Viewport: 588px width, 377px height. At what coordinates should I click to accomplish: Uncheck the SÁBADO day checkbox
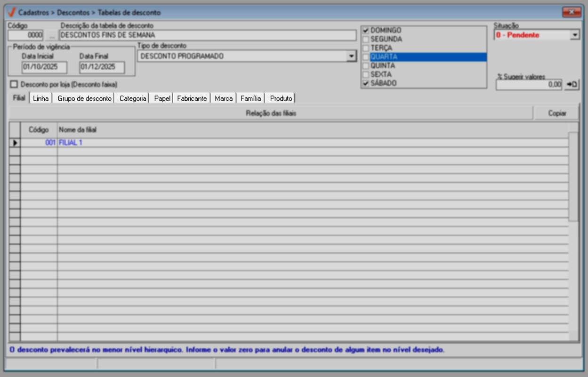[365, 83]
